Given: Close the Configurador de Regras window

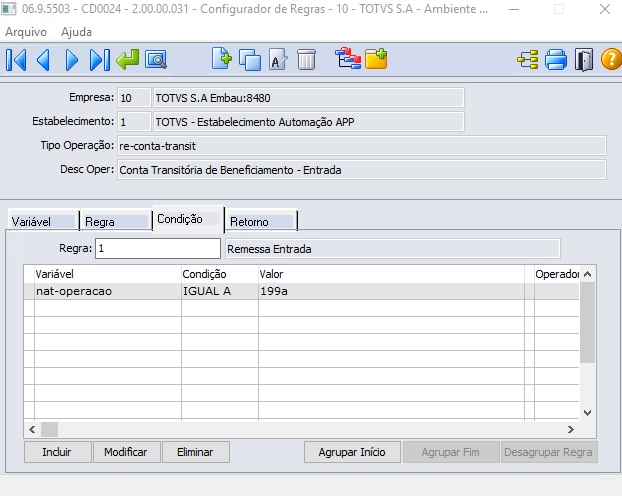Looking at the screenshot, I should (x=605, y=9).
